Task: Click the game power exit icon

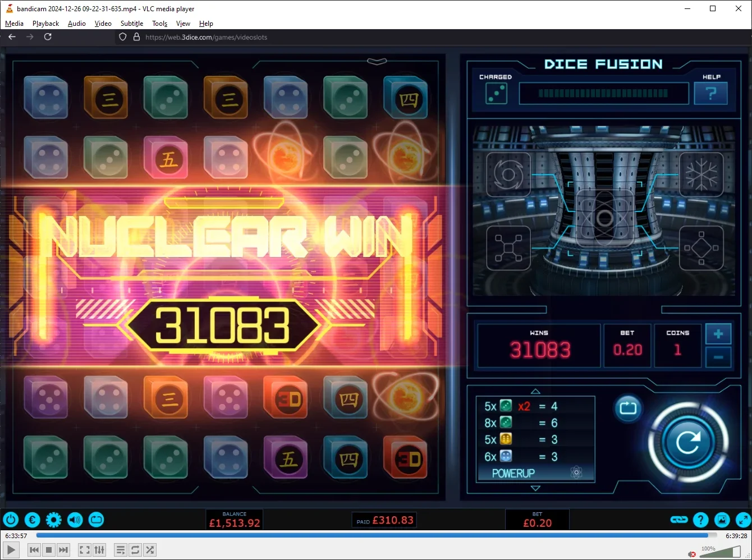Action: 11,520
